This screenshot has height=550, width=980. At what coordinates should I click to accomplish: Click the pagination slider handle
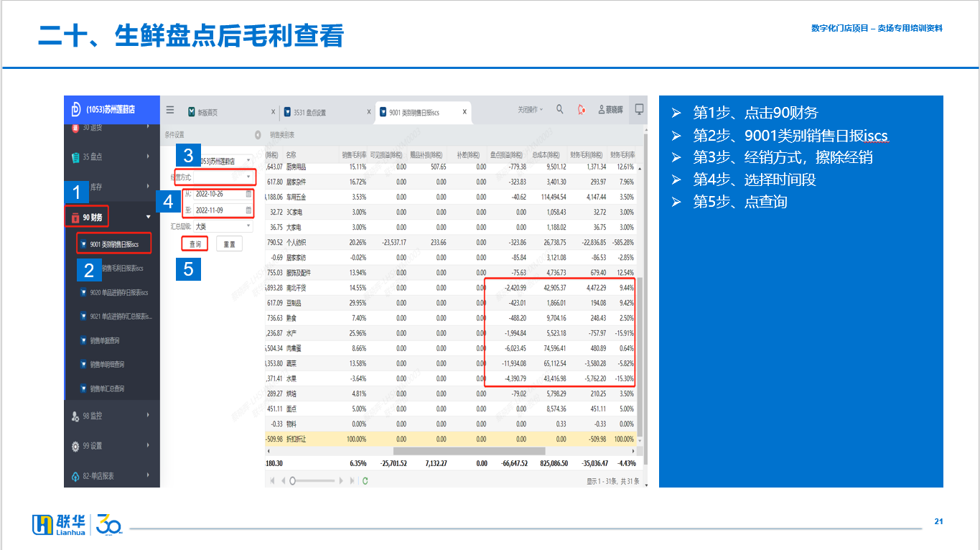coord(293,481)
